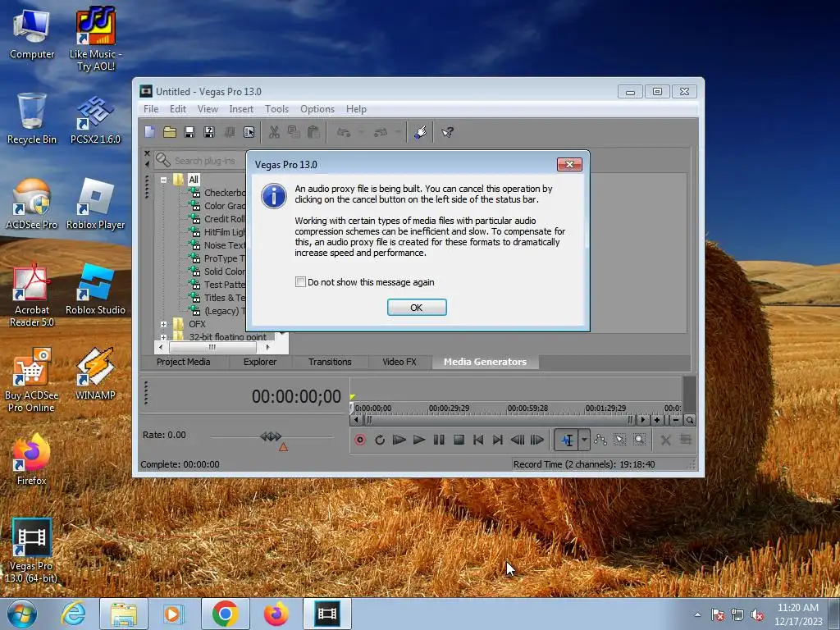Click the Cut scissors icon
840x630 pixels.
274,132
